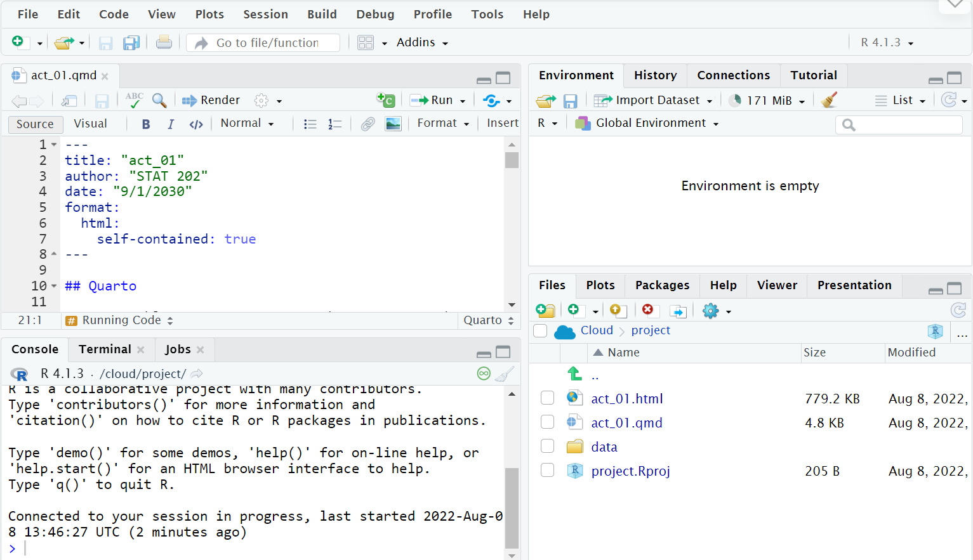Click the insert image icon in editor

tap(394, 124)
